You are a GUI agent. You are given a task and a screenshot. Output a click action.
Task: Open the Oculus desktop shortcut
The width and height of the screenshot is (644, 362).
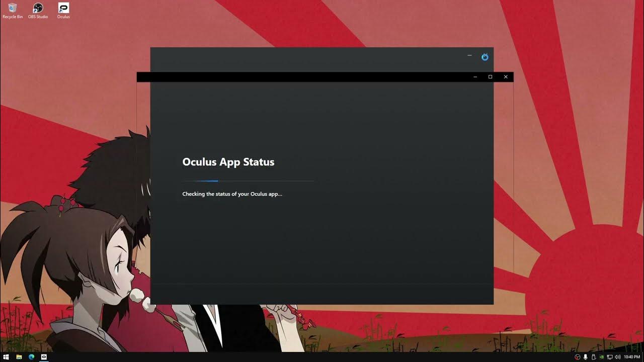click(x=63, y=11)
